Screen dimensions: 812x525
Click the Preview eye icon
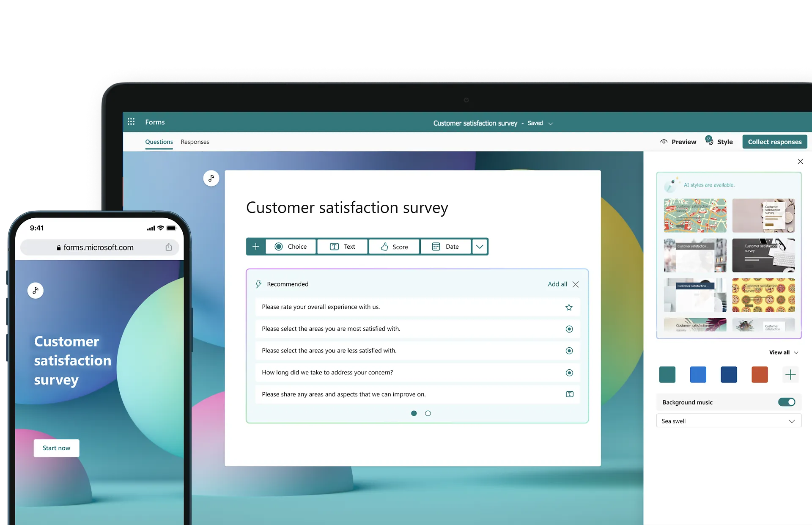coord(664,142)
